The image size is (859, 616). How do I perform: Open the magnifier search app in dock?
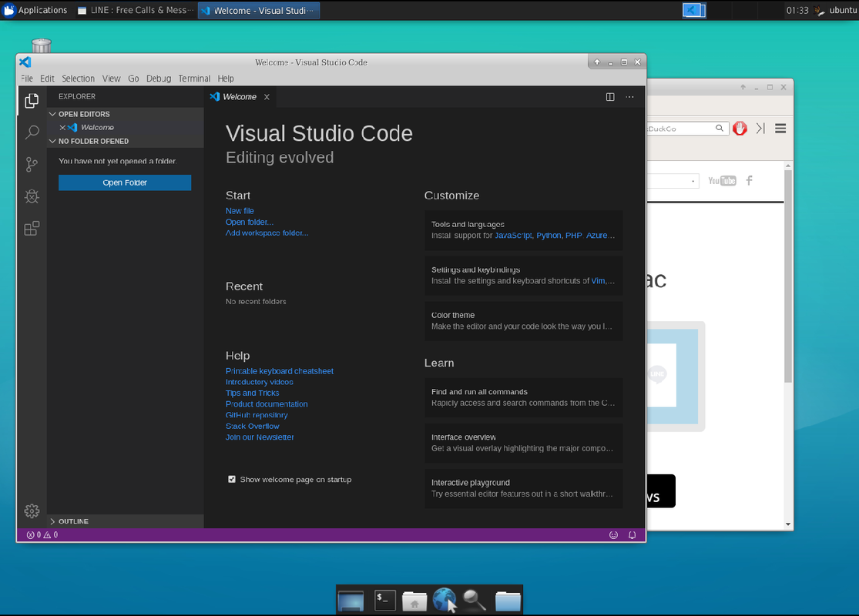click(x=475, y=600)
